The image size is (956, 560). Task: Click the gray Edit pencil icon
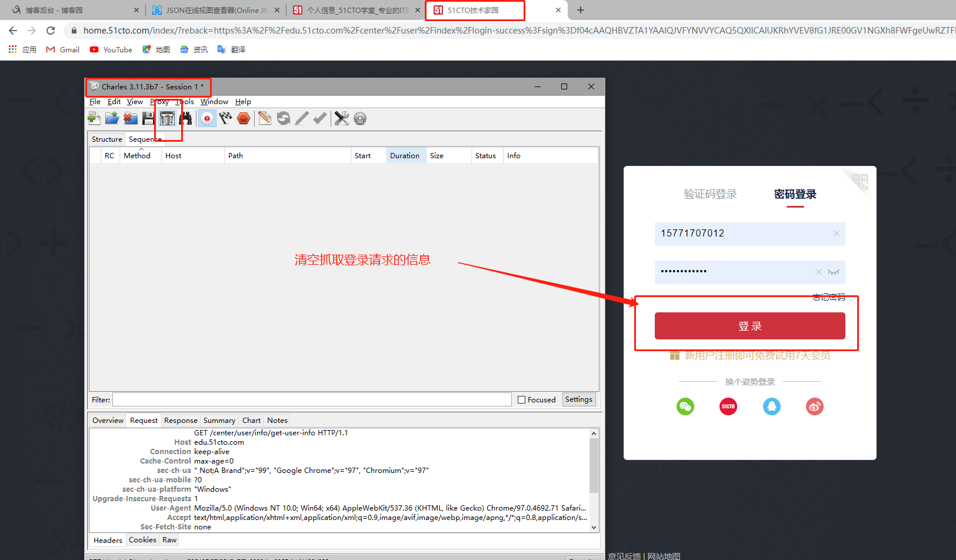coord(302,118)
